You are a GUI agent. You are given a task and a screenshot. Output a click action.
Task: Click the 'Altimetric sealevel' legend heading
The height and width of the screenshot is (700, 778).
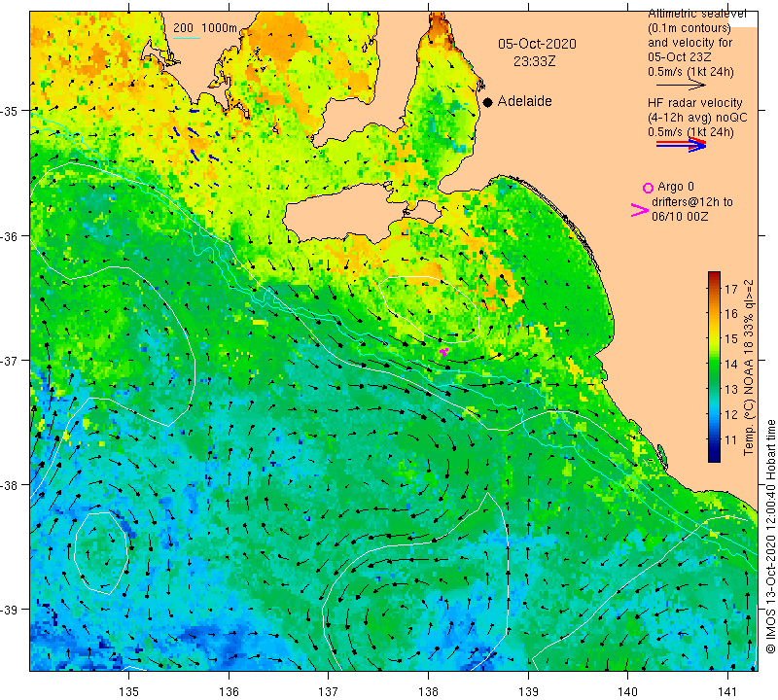697,14
